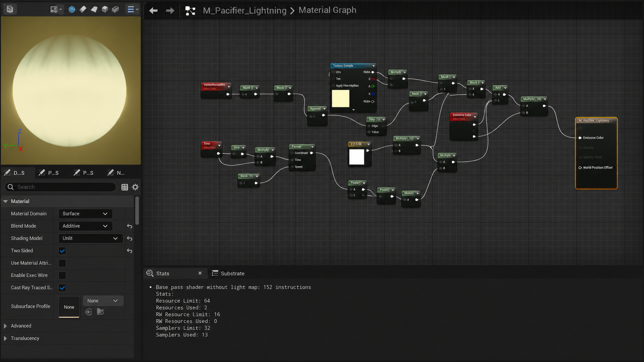Switch to the N... tab
The width and height of the screenshot is (644, 362).
click(116, 173)
